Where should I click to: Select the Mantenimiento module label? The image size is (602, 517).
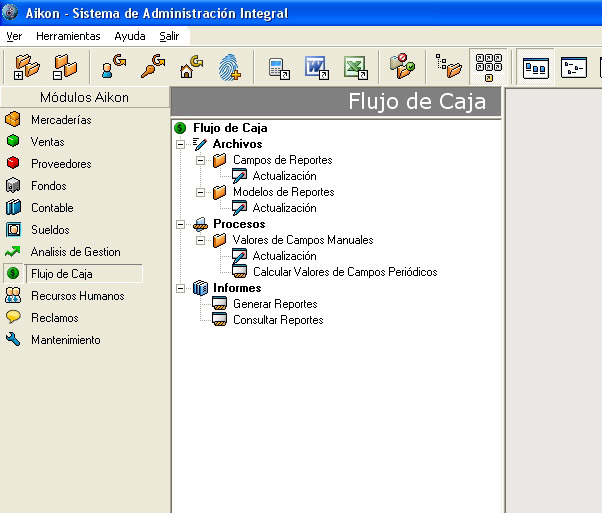point(66,340)
